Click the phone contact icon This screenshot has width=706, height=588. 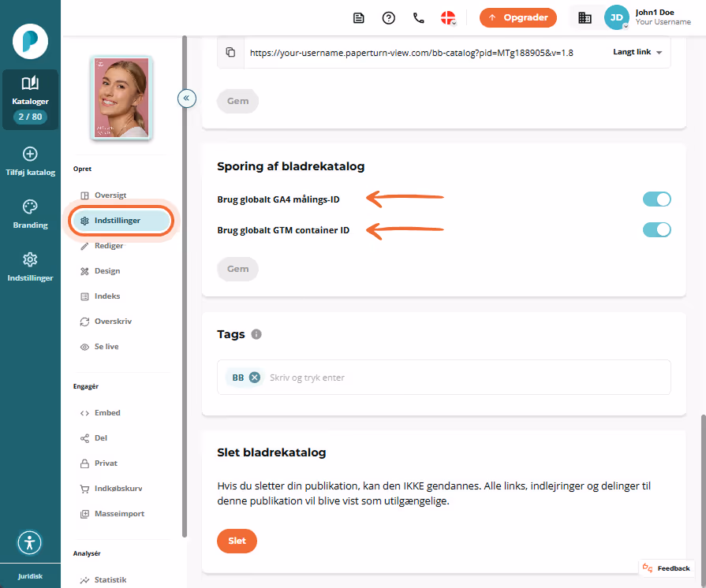tap(419, 18)
